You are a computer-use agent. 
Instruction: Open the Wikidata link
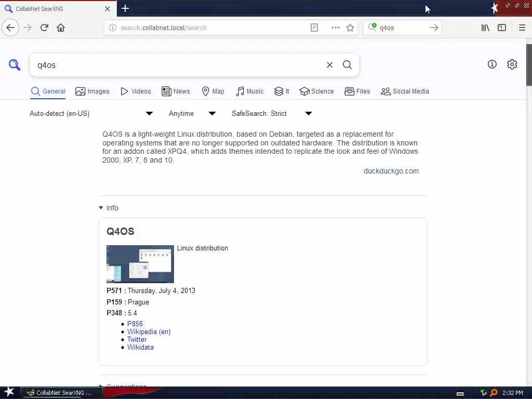pyautogui.click(x=140, y=347)
